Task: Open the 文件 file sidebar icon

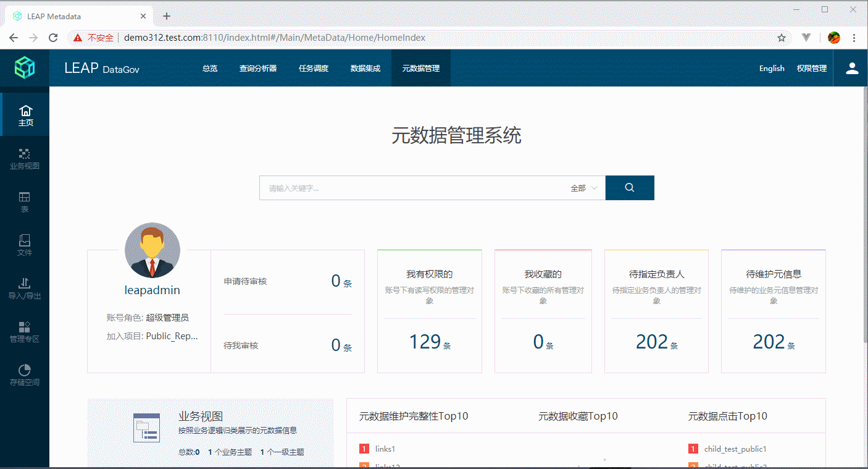Action: [x=25, y=245]
